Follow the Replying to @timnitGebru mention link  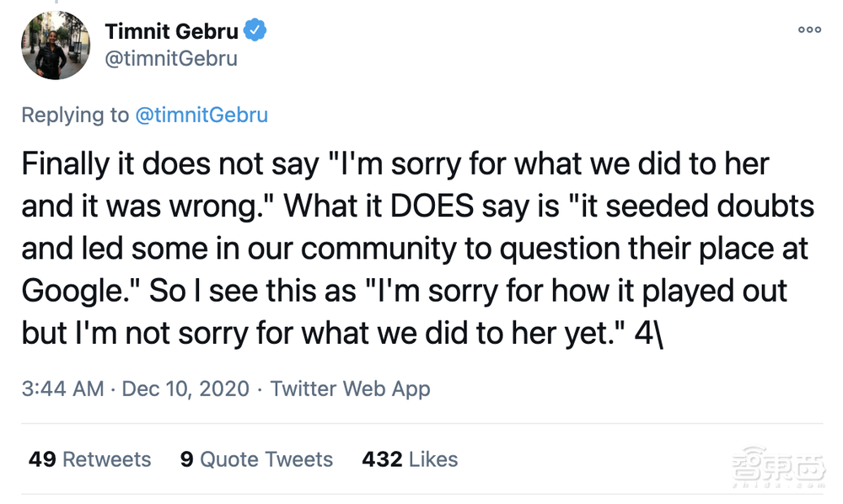[x=201, y=115]
